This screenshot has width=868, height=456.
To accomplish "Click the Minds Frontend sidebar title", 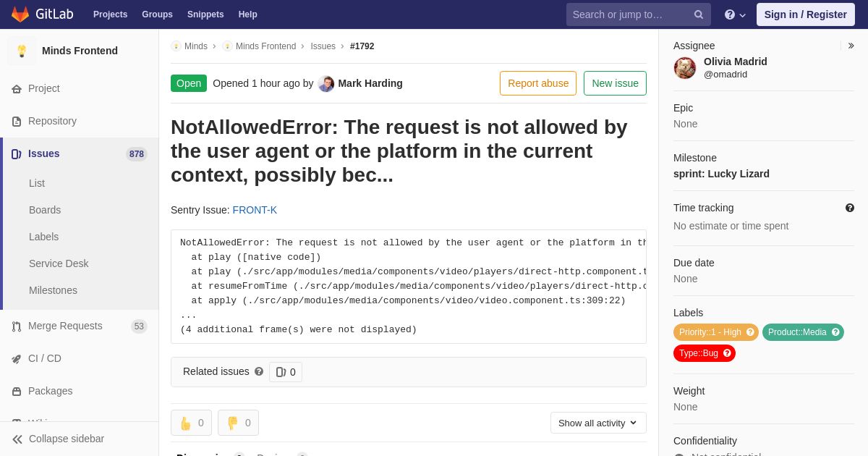I will coord(80,51).
